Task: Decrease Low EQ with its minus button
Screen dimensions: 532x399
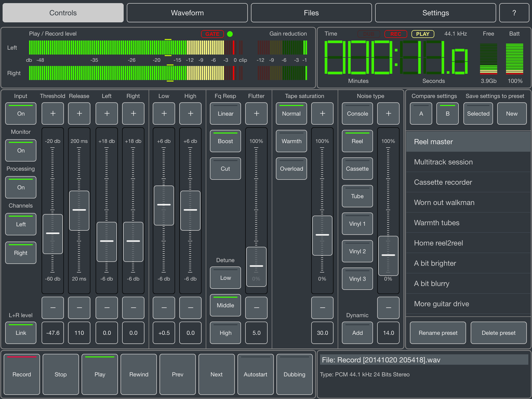Action: (x=164, y=308)
